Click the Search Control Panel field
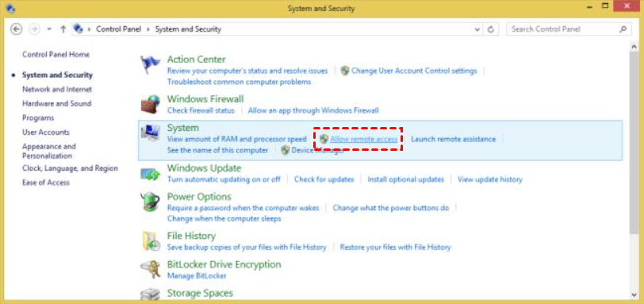Screen dimensions: 644x304 [x=569, y=29]
